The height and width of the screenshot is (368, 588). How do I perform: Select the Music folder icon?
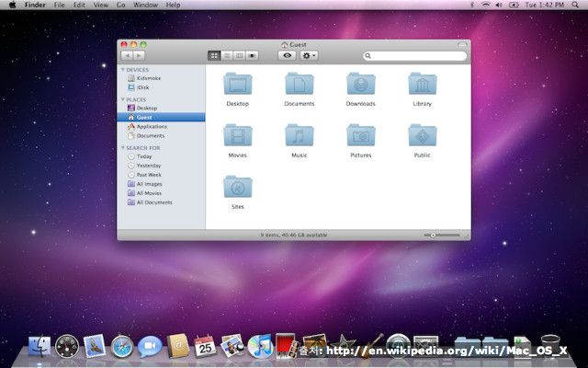(300, 135)
